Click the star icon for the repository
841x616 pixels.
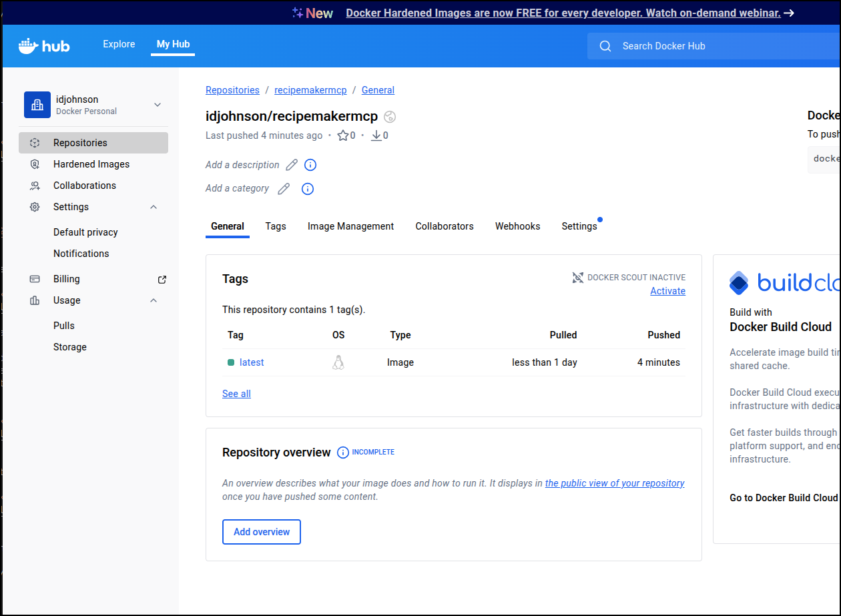point(343,135)
